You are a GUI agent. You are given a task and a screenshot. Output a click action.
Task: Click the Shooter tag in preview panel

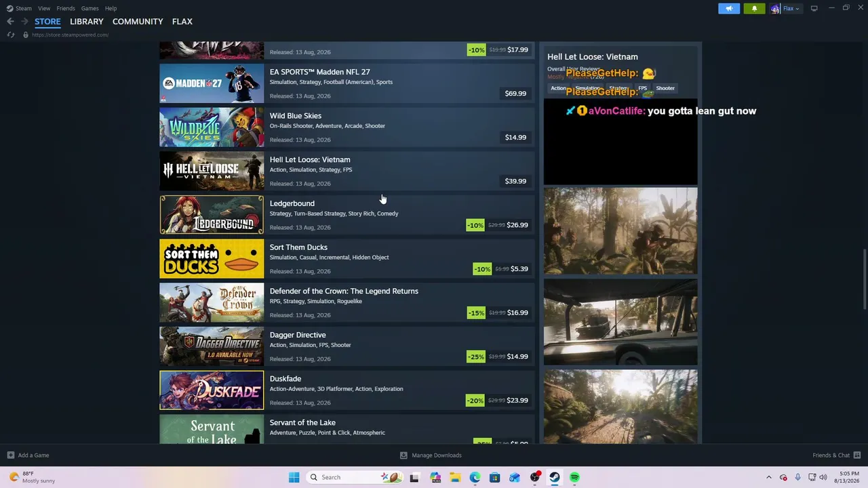click(665, 88)
